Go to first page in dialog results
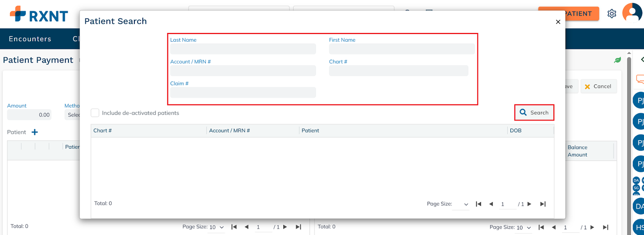644x235 pixels. [x=479, y=204]
